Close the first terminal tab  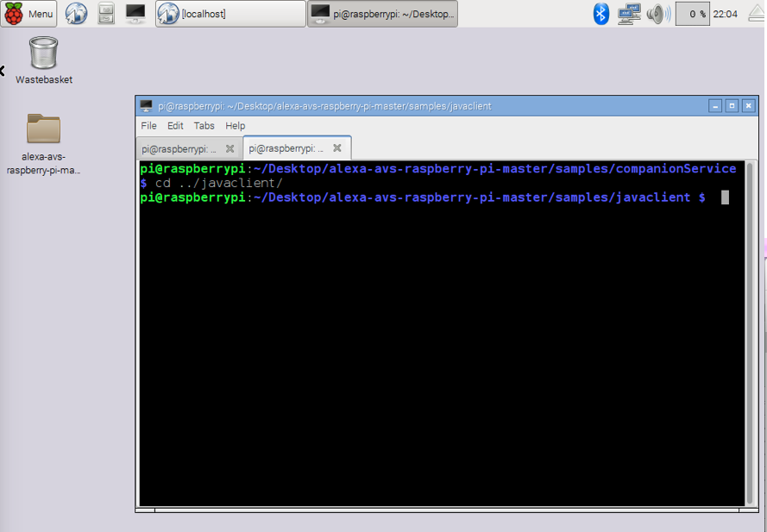point(229,148)
